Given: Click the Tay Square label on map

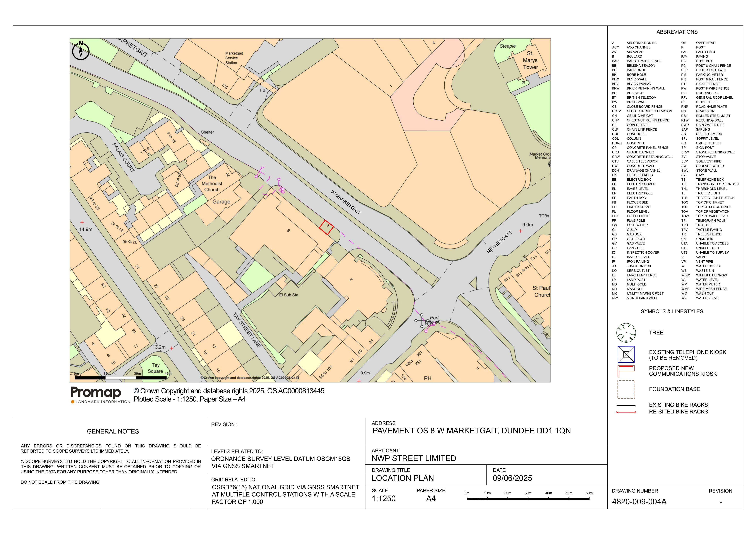Looking at the screenshot, I should coord(155,368).
